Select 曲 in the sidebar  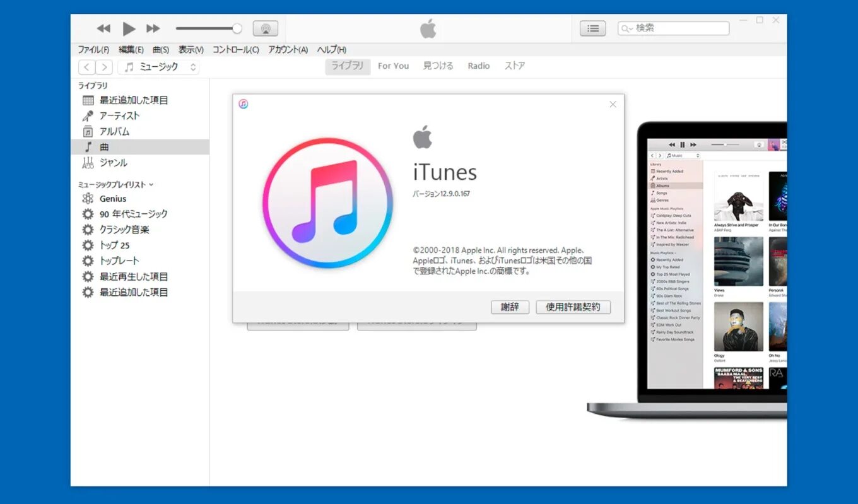pos(140,147)
